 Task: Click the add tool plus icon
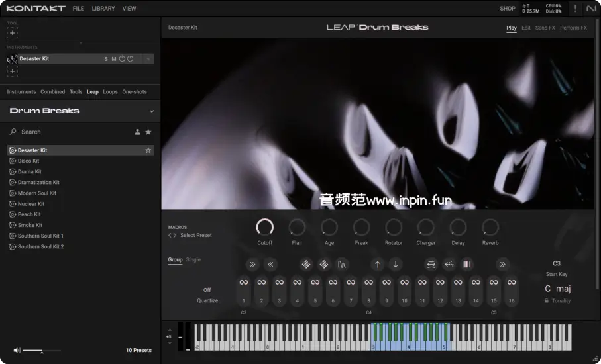coord(12,33)
